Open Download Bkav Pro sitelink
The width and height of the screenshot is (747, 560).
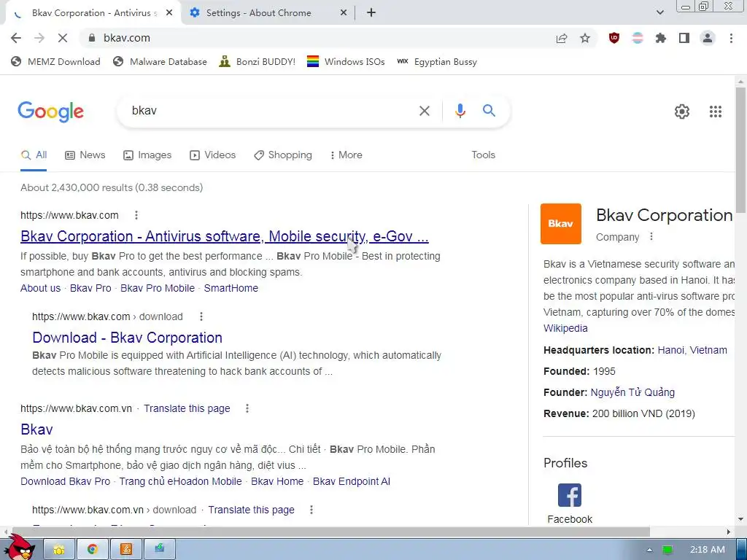pyautogui.click(x=65, y=481)
